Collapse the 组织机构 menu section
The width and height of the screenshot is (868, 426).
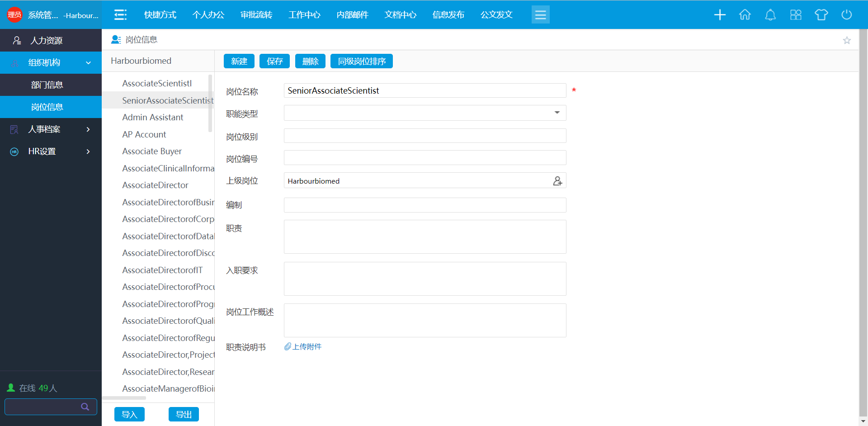pyautogui.click(x=89, y=63)
